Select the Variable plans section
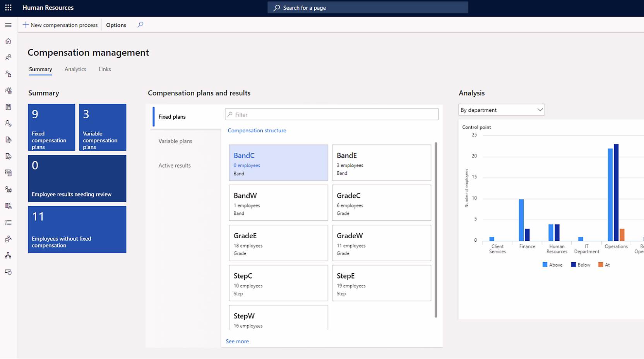 pyautogui.click(x=175, y=141)
